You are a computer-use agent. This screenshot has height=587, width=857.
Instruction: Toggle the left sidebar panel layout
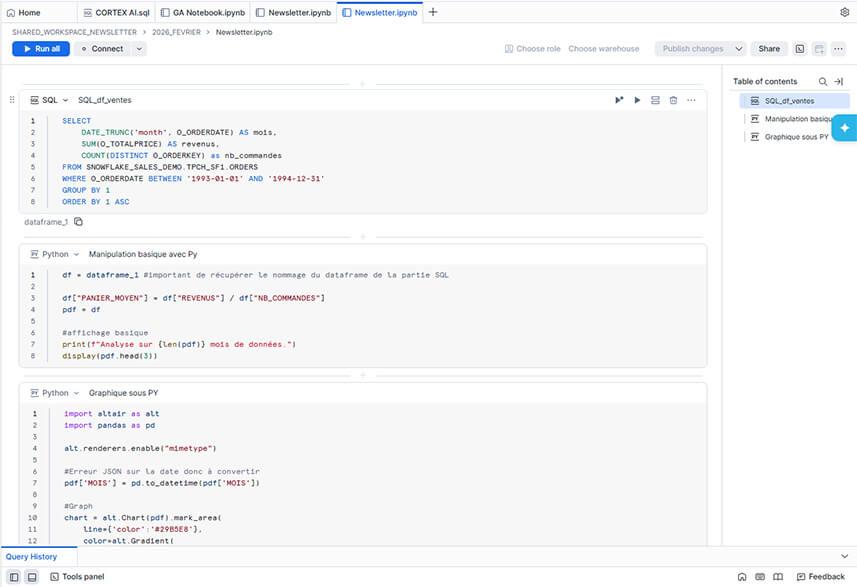[14, 577]
